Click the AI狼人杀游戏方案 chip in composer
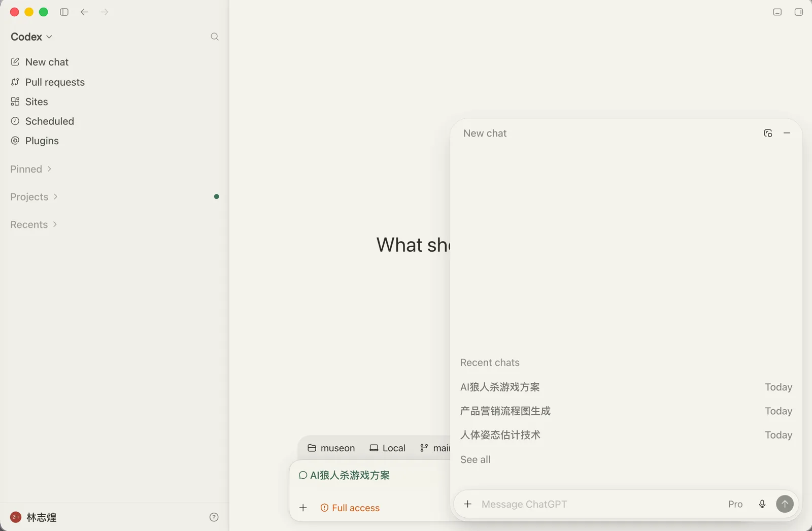Image resolution: width=812 pixels, height=531 pixels. (345, 476)
